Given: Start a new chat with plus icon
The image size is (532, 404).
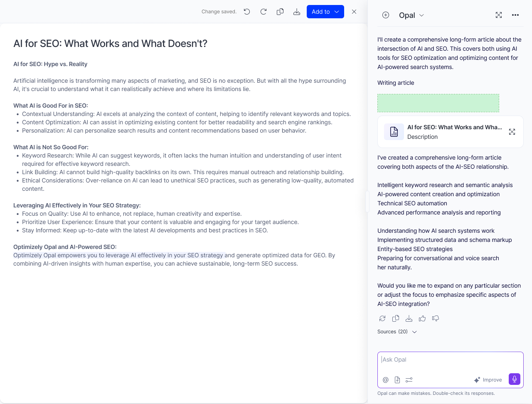Looking at the screenshot, I should coord(386,15).
